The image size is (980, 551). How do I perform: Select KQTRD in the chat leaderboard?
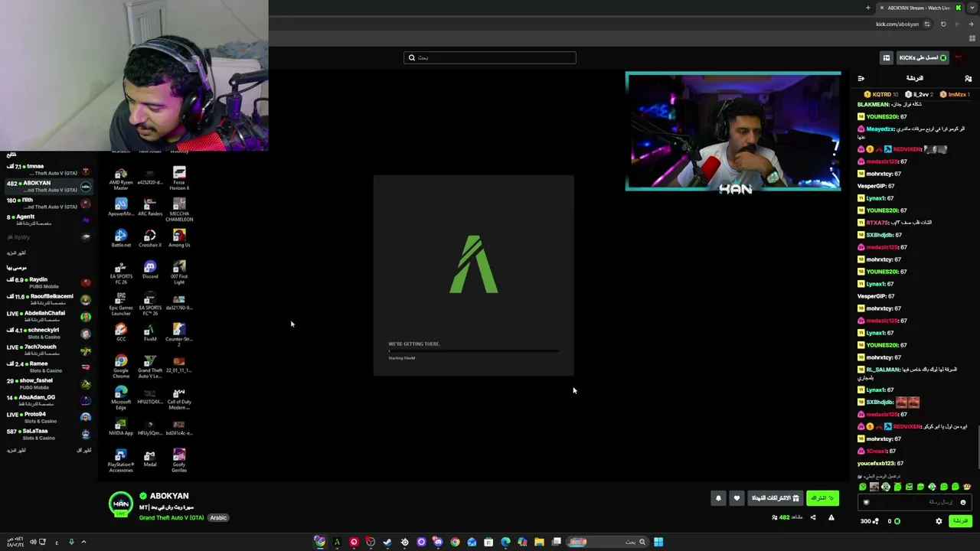pos(881,94)
